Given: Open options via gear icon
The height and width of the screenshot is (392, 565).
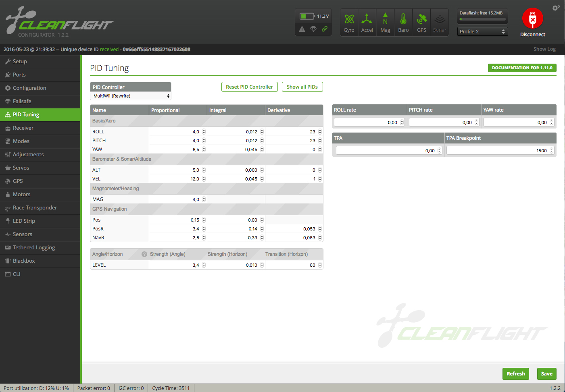Looking at the screenshot, I should tap(556, 8).
